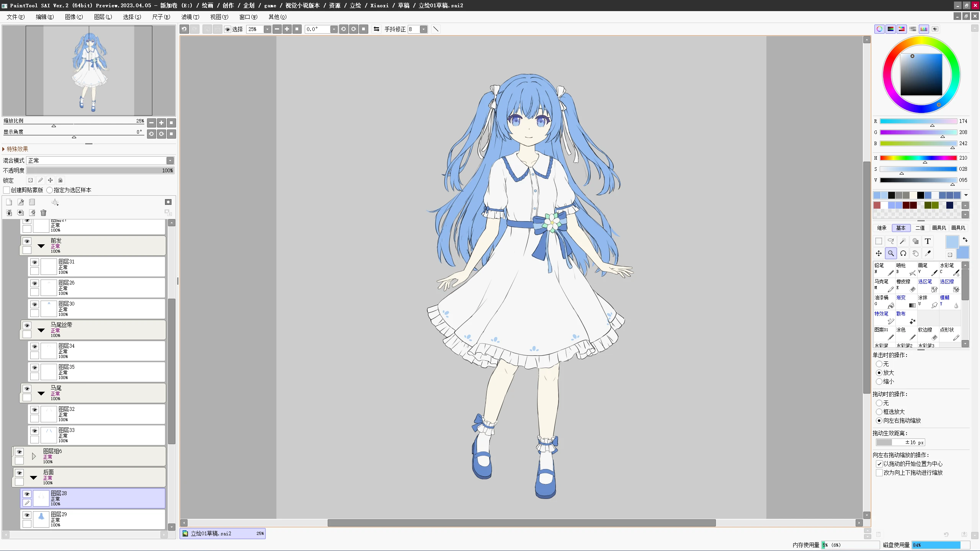This screenshot has width=980, height=551.
Task: Click the undo arrow in the toolbar
Action: click(185, 29)
